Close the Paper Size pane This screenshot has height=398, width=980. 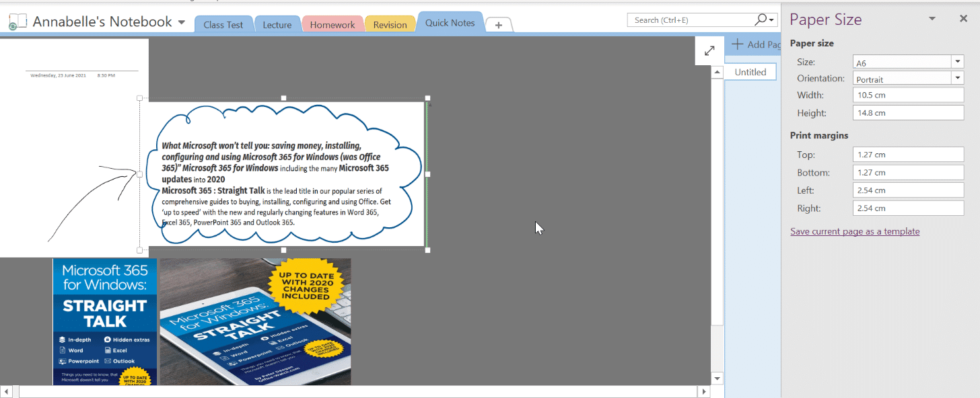tap(963, 19)
